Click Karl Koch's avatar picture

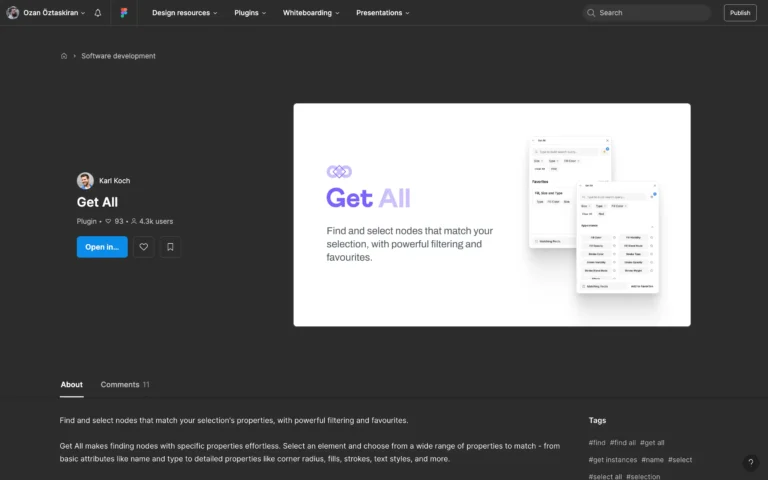[x=85, y=181]
